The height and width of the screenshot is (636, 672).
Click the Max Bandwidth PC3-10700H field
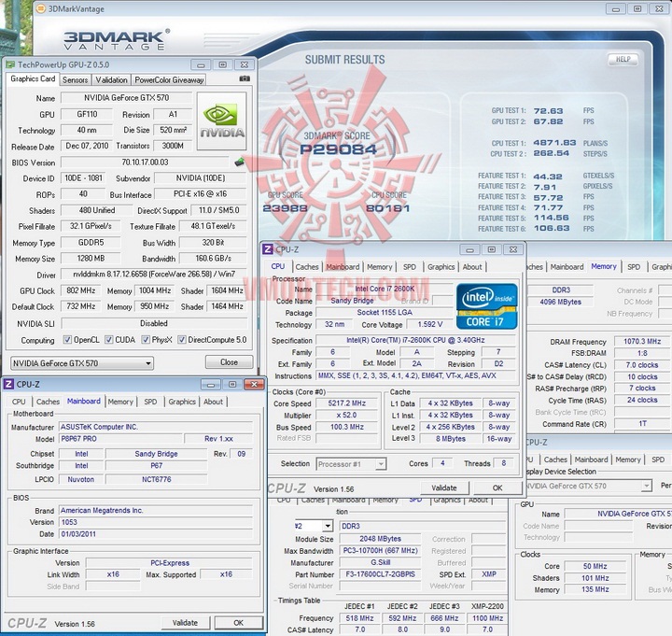coord(380,550)
